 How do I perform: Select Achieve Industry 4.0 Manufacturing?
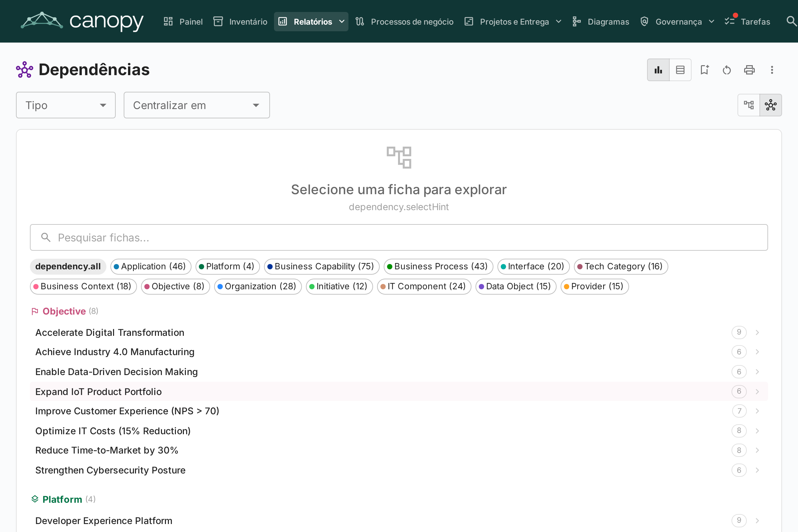coord(399,352)
